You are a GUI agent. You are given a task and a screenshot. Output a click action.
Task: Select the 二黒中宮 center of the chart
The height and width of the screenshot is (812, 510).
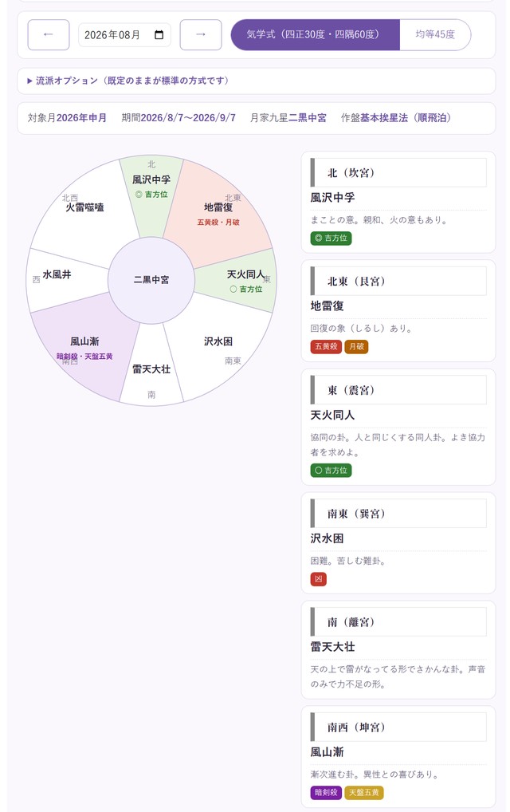[151, 280]
